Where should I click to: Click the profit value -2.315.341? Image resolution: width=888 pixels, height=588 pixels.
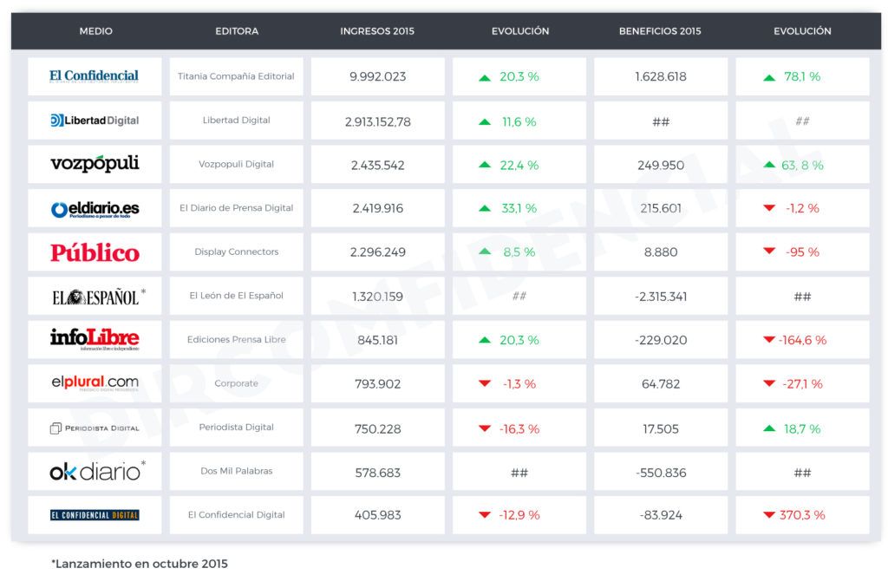click(x=661, y=297)
